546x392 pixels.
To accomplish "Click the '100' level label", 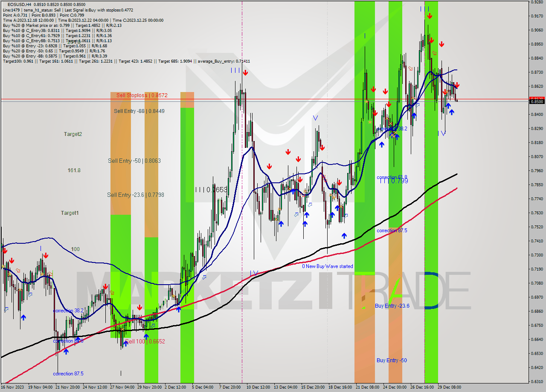I will (x=76, y=249).
